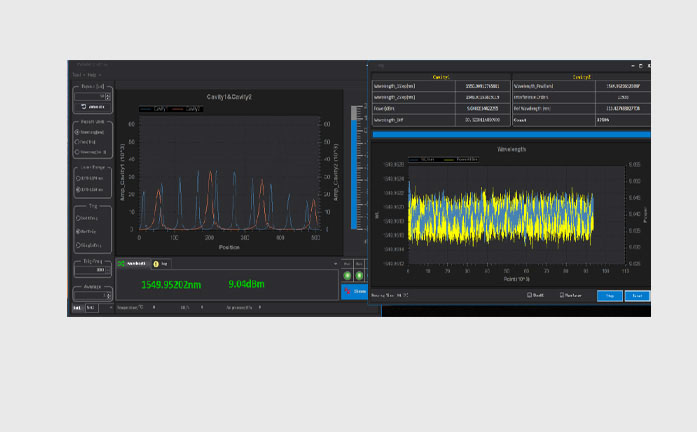Toggle the first checkbox beside the Stop button

(x=529, y=295)
